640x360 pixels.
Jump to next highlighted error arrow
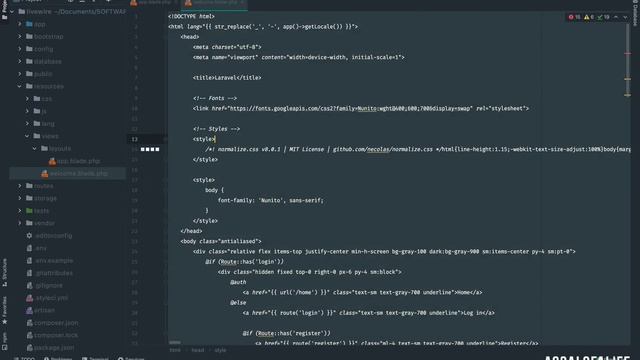click(625, 17)
